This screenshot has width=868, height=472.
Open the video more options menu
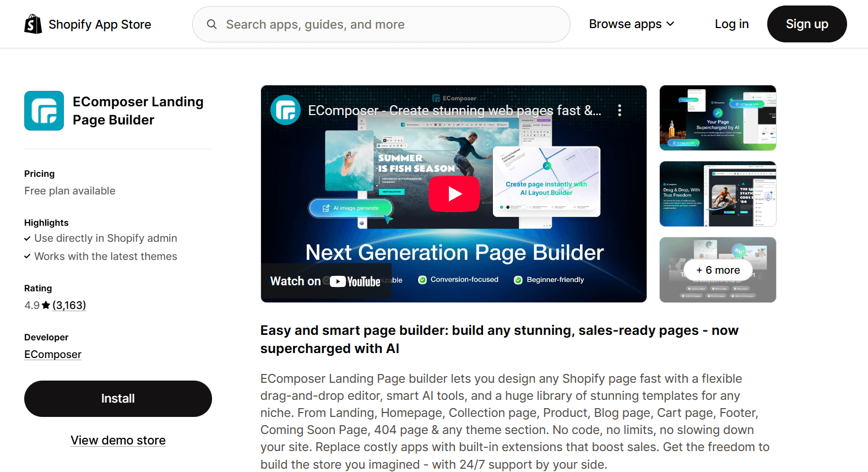[x=620, y=110]
